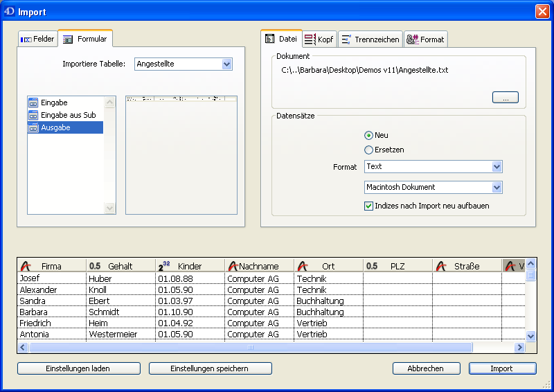Click the Import button

pos(502,368)
